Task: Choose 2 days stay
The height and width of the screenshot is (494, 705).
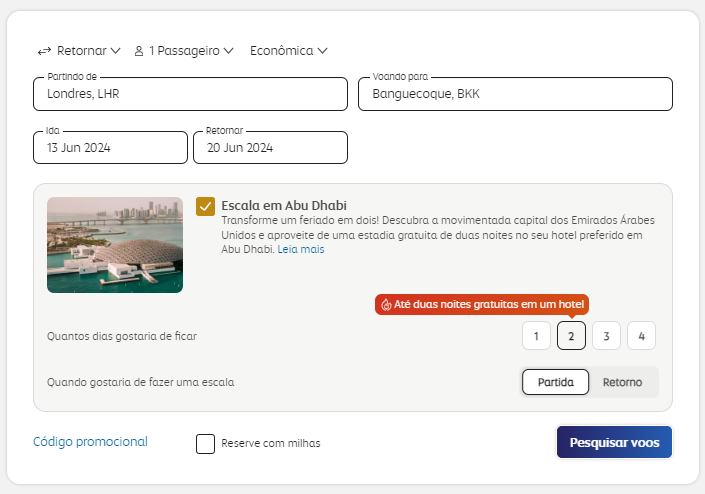Action: (571, 336)
